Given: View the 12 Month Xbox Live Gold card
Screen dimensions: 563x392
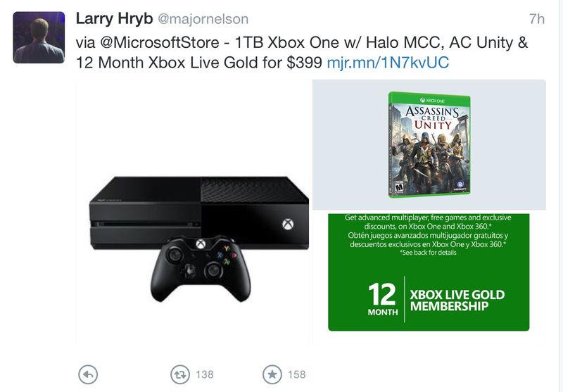Looking at the screenshot, I should (429, 272).
